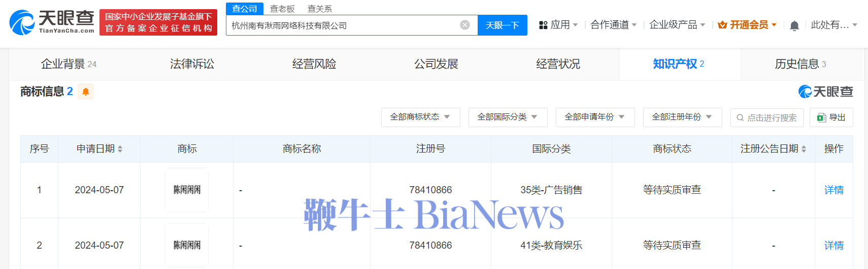Select the 查公司 search tab
Viewport: 868px width, 269px height.
[x=245, y=9]
